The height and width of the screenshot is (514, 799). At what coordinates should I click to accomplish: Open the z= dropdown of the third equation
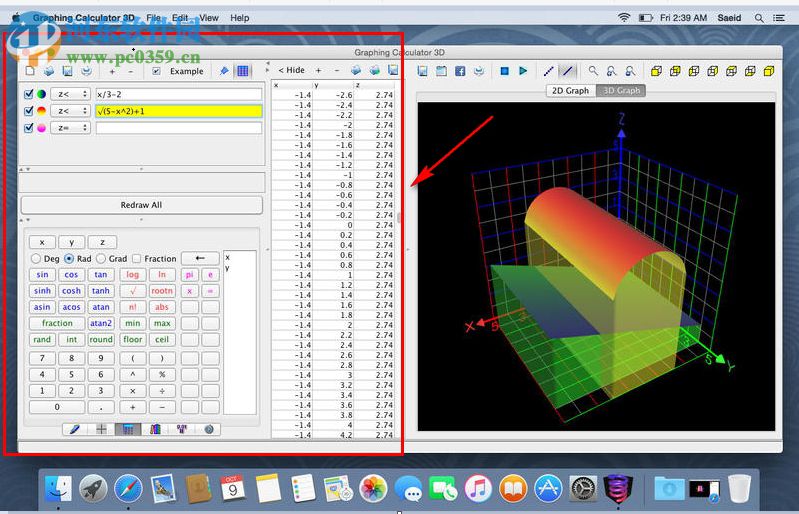tap(70, 127)
